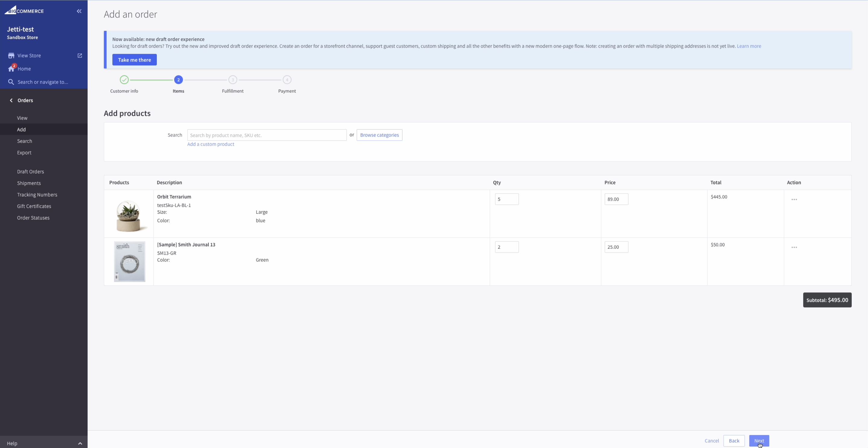This screenshot has height=448, width=868.
Task: Open View under Orders menu
Action: click(x=22, y=118)
